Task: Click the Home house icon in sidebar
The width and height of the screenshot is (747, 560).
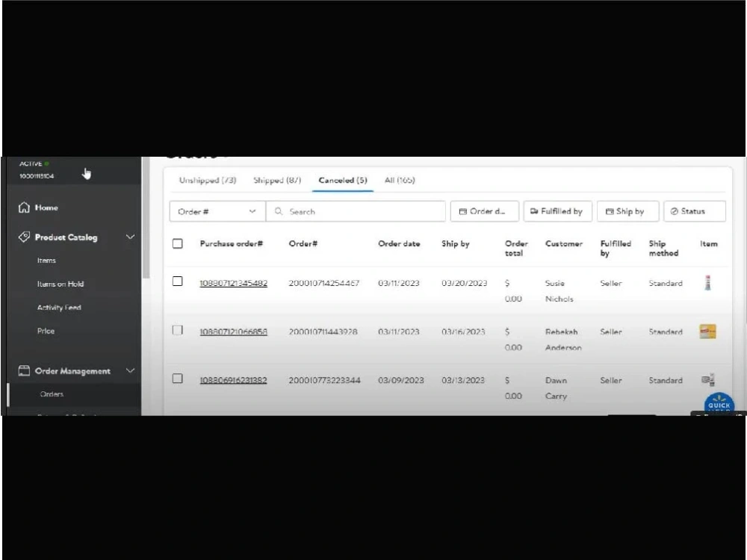Action: pos(24,208)
